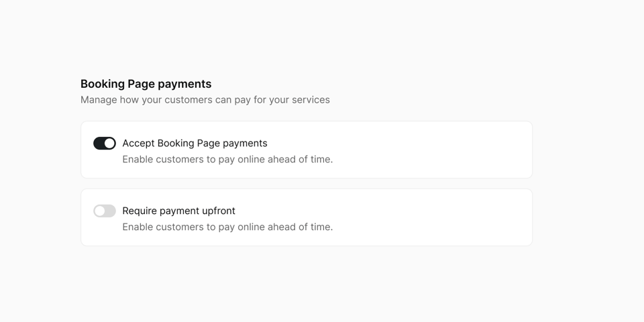Screen dimensions: 644x322
Task: Click the 'Accept Booking Page payments' label
Action: click(195, 144)
